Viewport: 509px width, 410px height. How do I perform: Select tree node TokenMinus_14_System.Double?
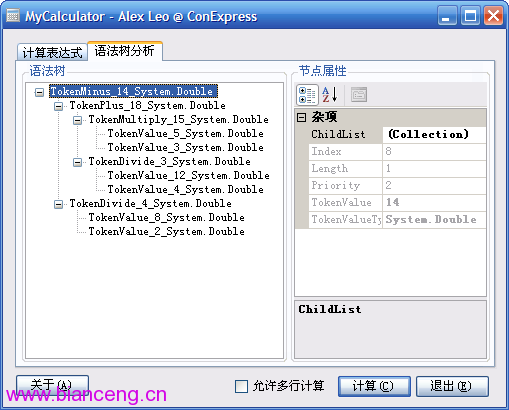click(x=133, y=91)
